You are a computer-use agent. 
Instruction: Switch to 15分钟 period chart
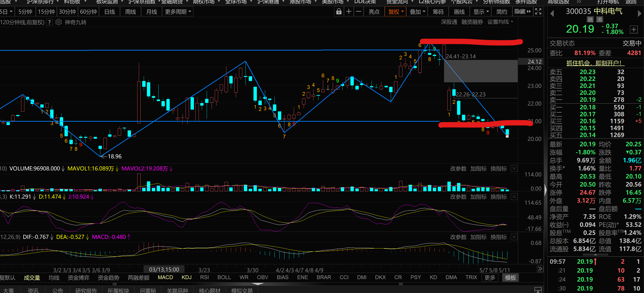(46, 12)
